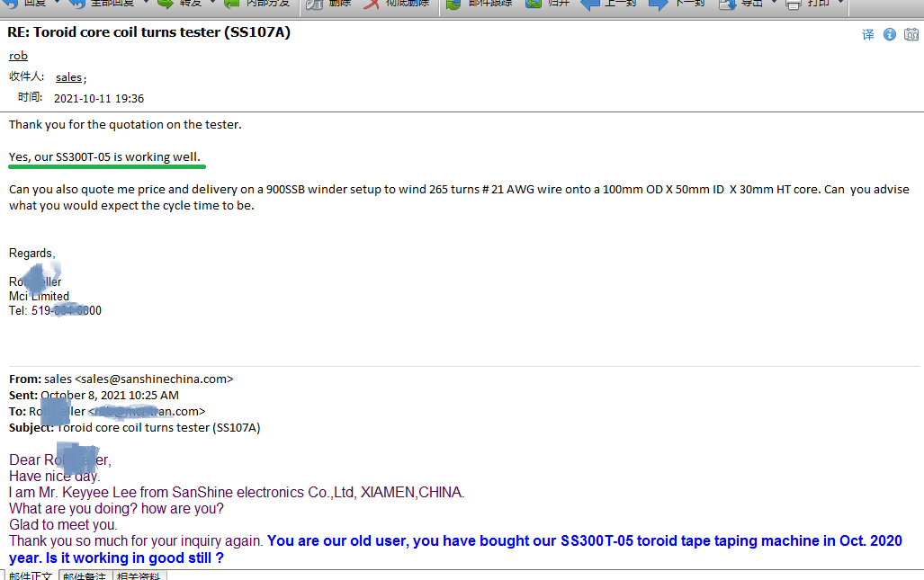
Task: Click the mail tracking (邮件跟踪) button
Action: click(479, 4)
